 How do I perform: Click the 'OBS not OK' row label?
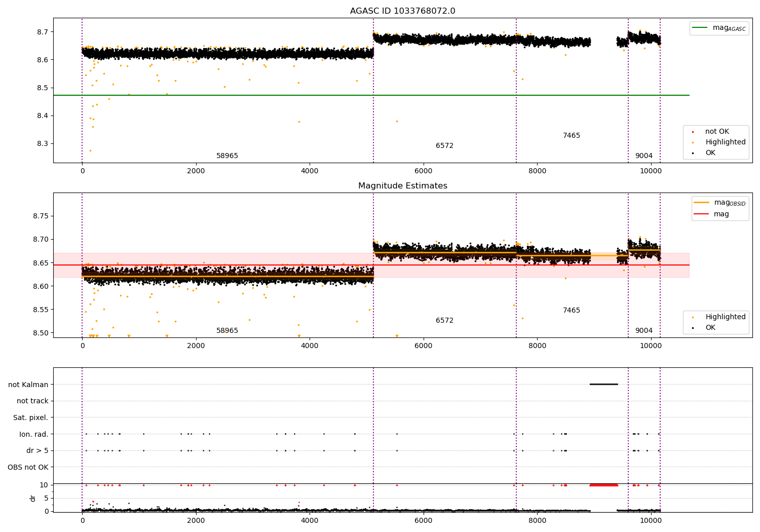pyautogui.click(x=28, y=467)
